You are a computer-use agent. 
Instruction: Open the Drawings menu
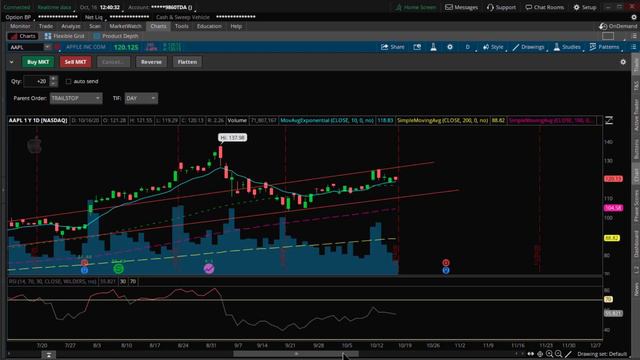tap(529, 47)
